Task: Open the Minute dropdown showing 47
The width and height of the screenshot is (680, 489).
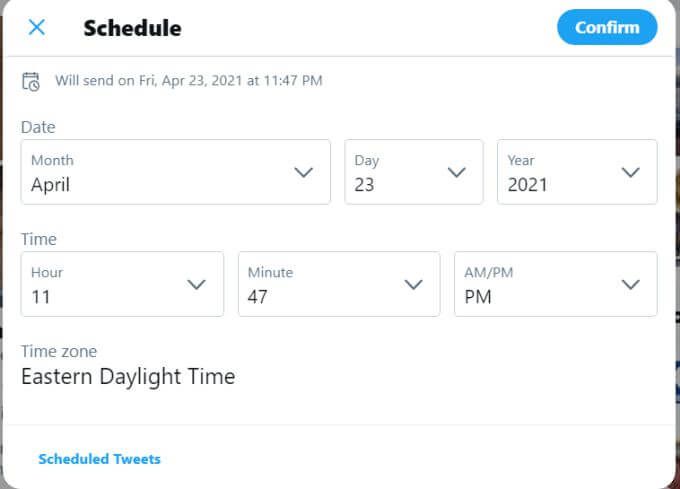Action: click(x=339, y=284)
